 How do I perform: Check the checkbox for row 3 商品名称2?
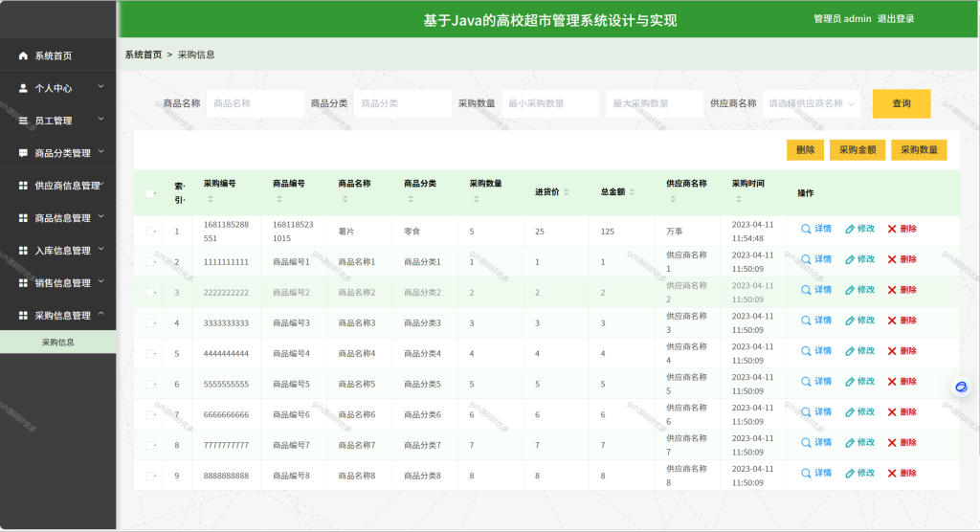[150, 293]
